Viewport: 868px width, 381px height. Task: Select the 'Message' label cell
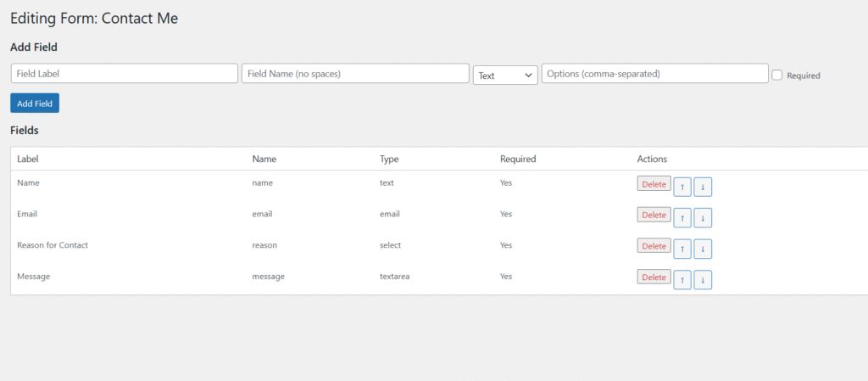[x=34, y=276]
